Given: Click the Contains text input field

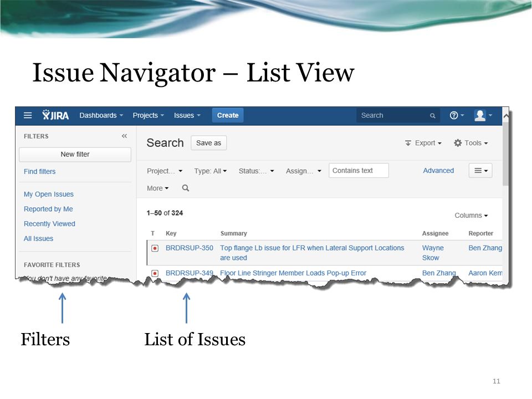Looking at the screenshot, I should click(359, 171).
